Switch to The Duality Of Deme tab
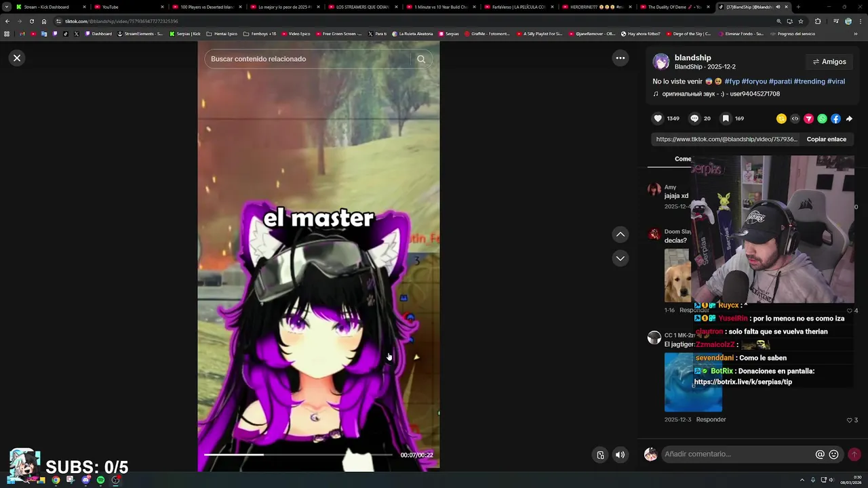Image resolution: width=868 pixels, height=488 pixels. click(x=674, y=7)
